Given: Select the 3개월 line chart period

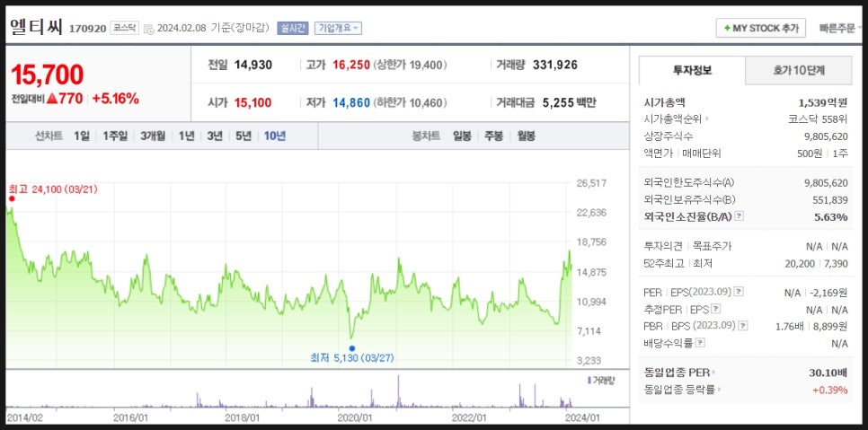Looking at the screenshot, I should click(153, 136).
